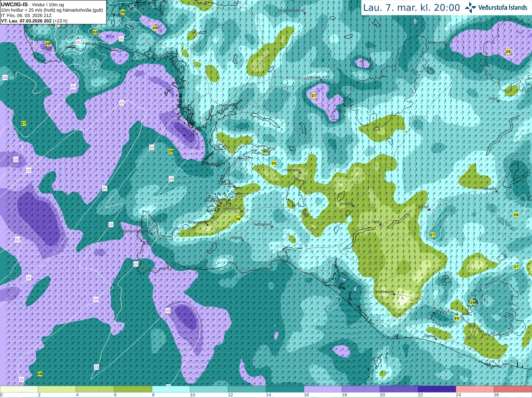532x398 pixels.
Task: Click the yellow '26' label near Hveravellir
Action: (x=508, y=52)
